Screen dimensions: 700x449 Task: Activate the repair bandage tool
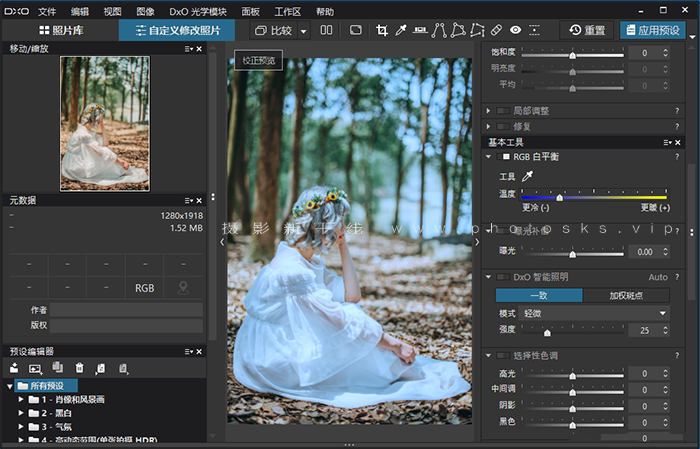click(x=496, y=30)
